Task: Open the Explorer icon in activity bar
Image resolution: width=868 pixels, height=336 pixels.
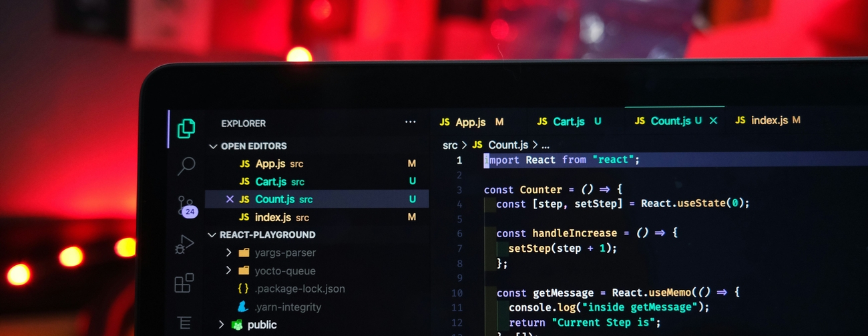Action: coord(186,128)
